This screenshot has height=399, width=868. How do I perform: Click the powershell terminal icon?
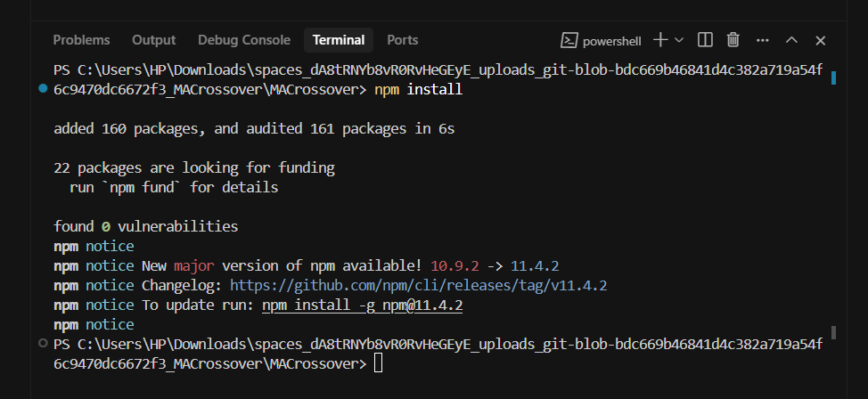point(569,40)
